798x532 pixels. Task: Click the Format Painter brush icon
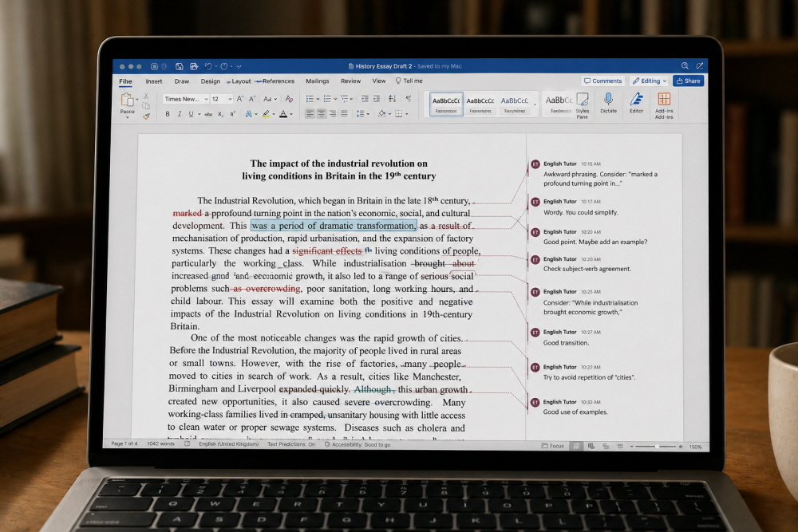point(146,116)
